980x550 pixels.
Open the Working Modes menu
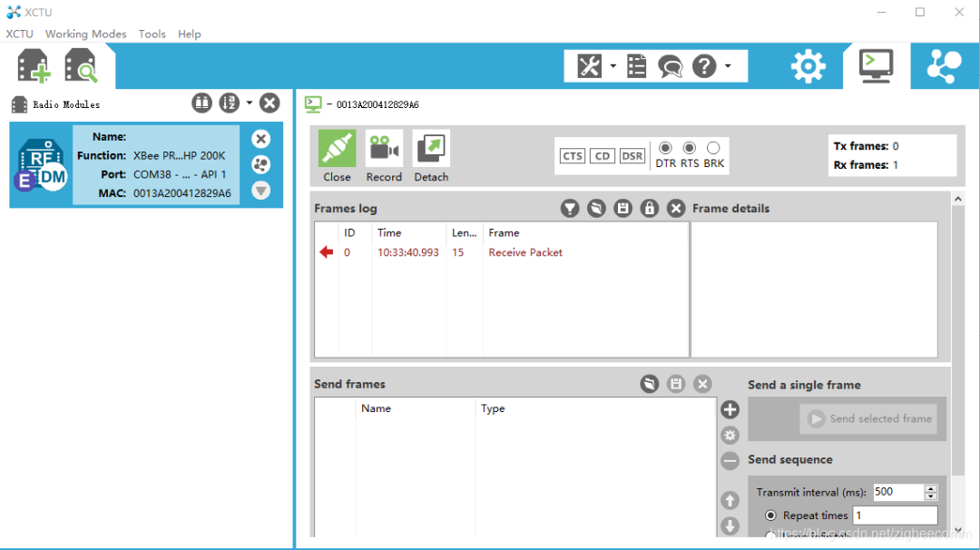[x=85, y=34]
